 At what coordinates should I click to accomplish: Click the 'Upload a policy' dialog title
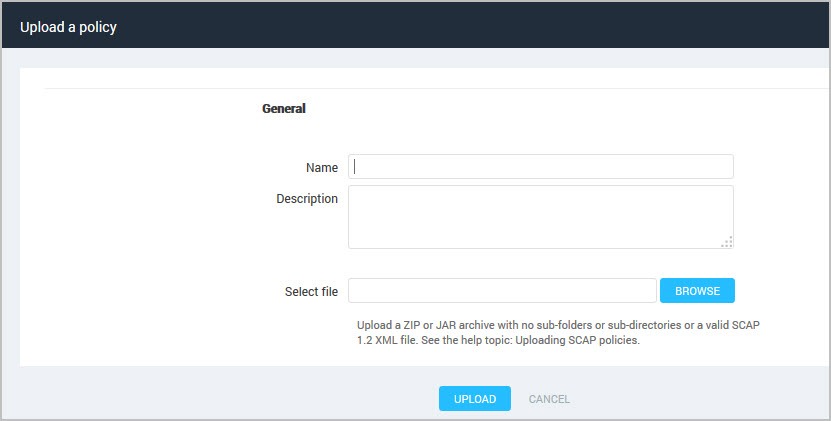click(68, 27)
